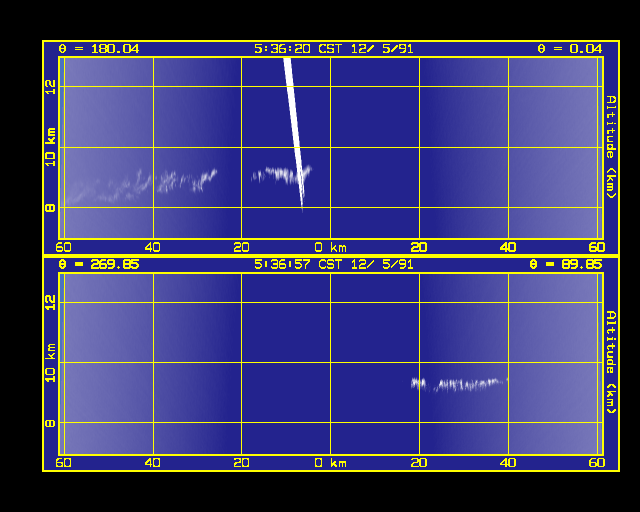The width and height of the screenshot is (640, 512).
Task: Click the upper panel's right-side 20 range label
Action: (x=419, y=247)
